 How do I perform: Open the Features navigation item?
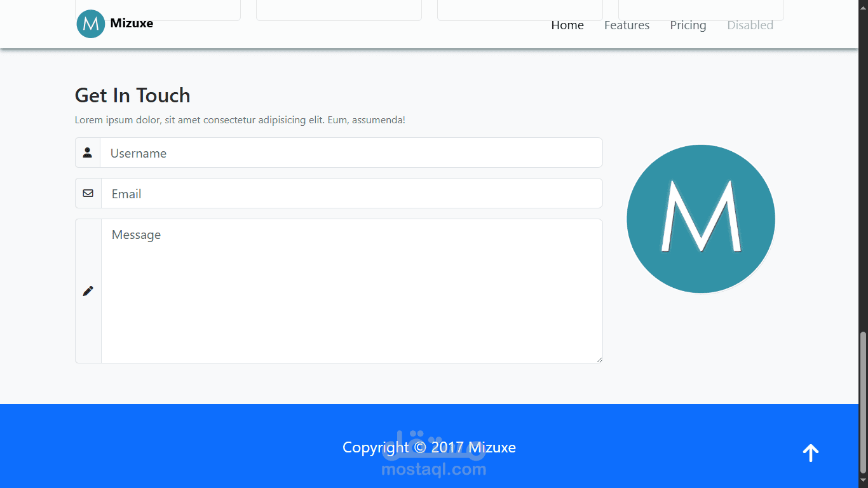[627, 25]
